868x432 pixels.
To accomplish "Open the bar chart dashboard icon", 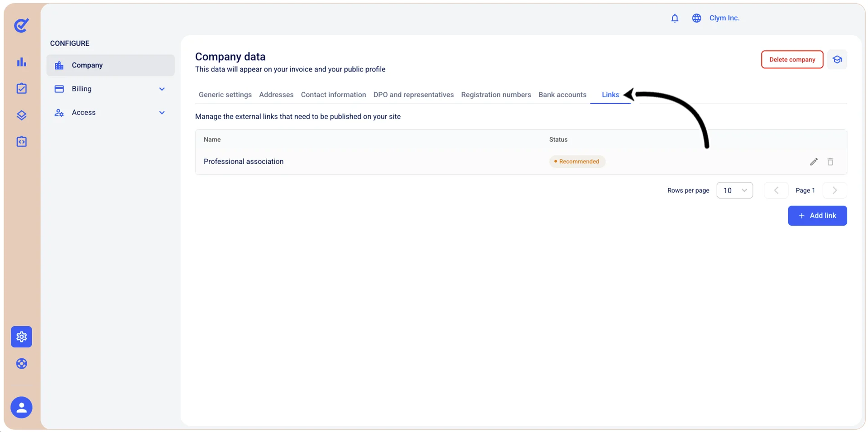I will click(21, 62).
